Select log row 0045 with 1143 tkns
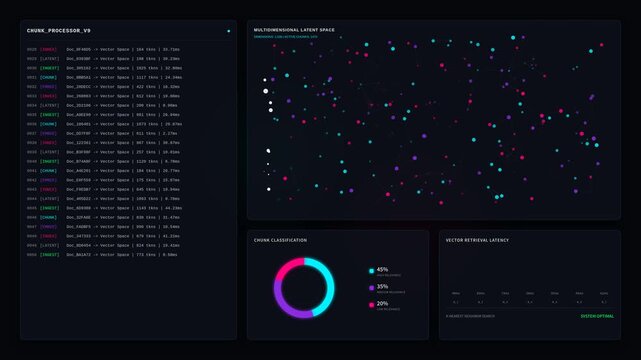The height and width of the screenshot is (360, 641). (x=104, y=208)
